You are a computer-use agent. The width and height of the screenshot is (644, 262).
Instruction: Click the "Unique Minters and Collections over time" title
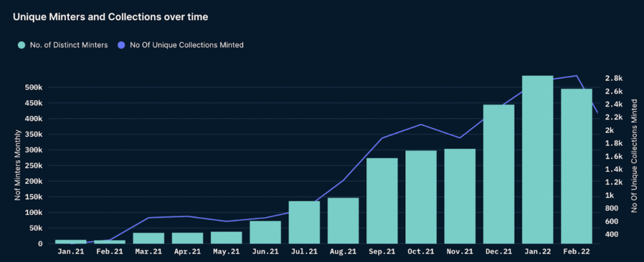111,17
